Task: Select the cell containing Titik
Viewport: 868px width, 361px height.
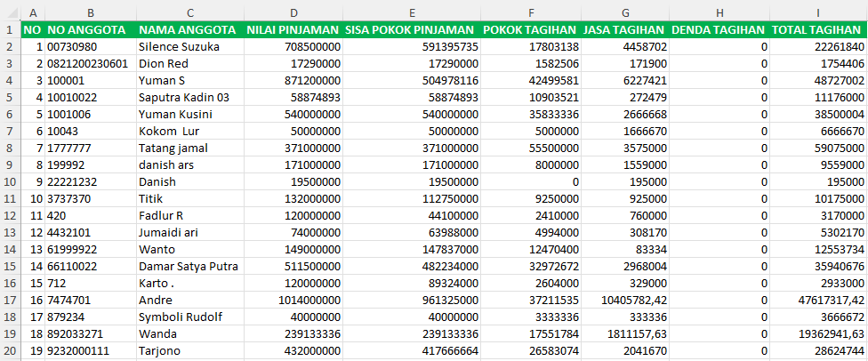Action: tap(190, 198)
